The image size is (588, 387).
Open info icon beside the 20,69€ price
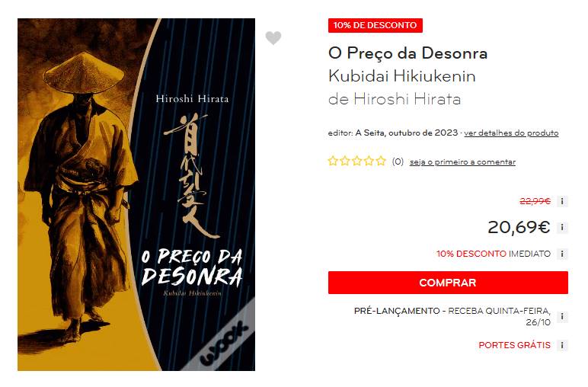click(562, 227)
